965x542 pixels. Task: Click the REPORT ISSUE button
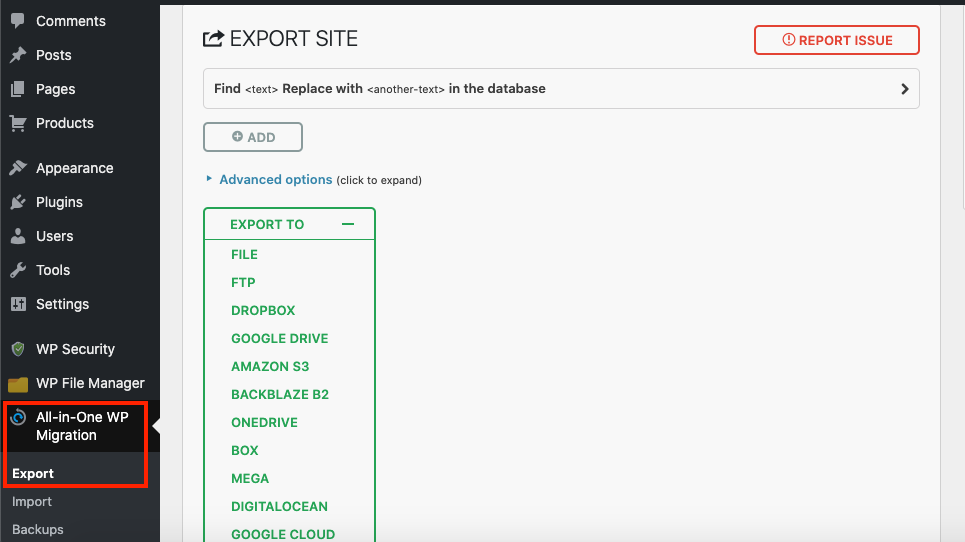(x=836, y=40)
